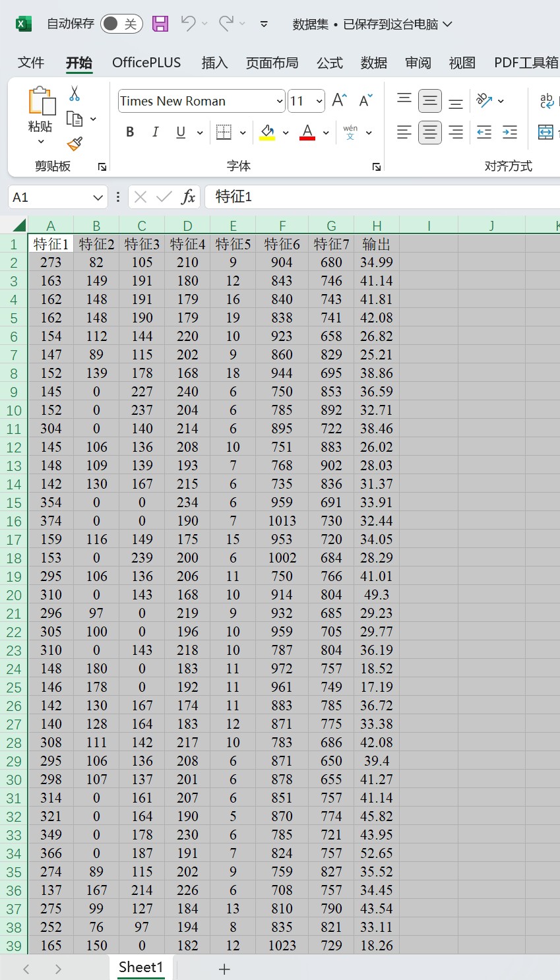Select the Format Painter brush
Screen dimensions: 560x980
pyautogui.click(x=75, y=144)
